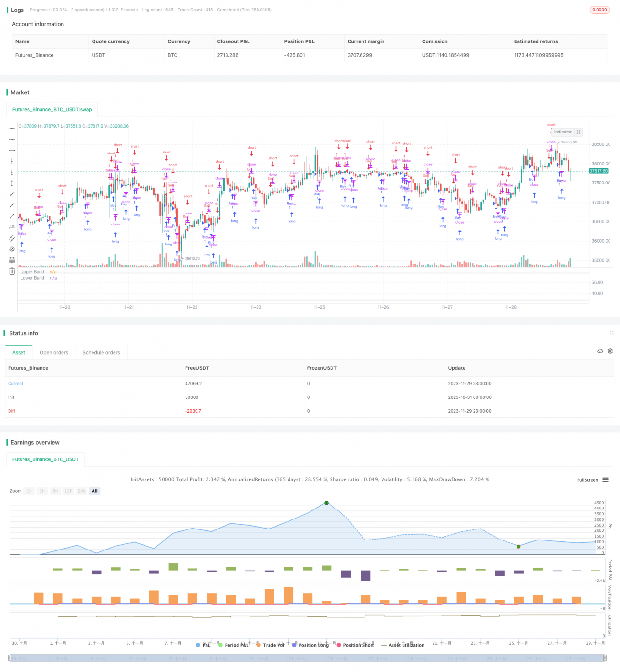The width and height of the screenshot is (620, 672).
Task: Open the Open orders tab
Action: click(54, 353)
